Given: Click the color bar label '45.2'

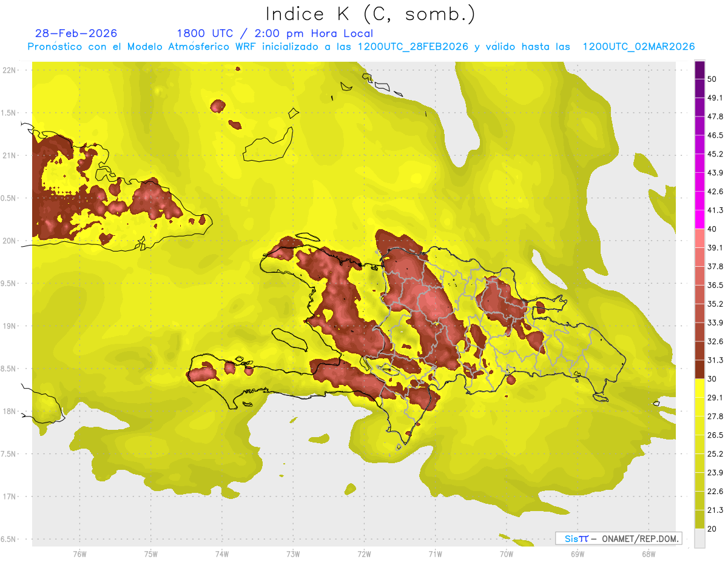Looking at the screenshot, I should click(x=715, y=155).
